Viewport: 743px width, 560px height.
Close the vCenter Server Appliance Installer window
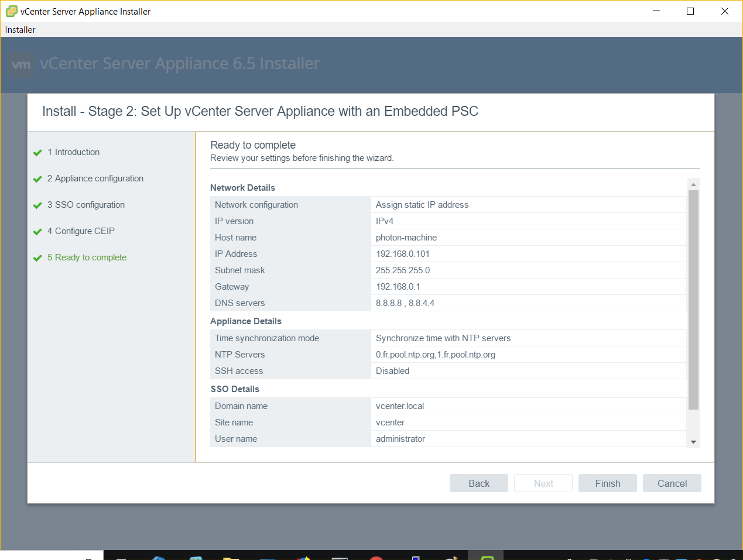pos(725,11)
